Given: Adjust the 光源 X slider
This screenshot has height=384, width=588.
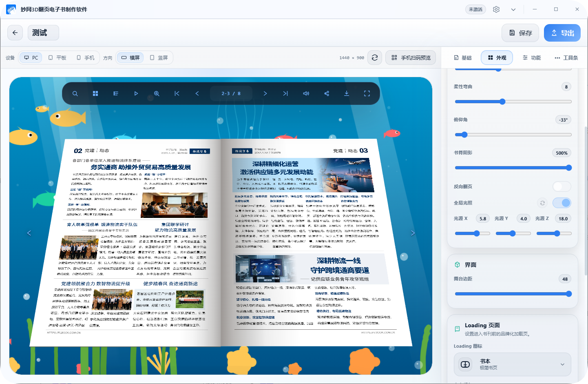Looking at the screenshot, I should tap(472, 233).
